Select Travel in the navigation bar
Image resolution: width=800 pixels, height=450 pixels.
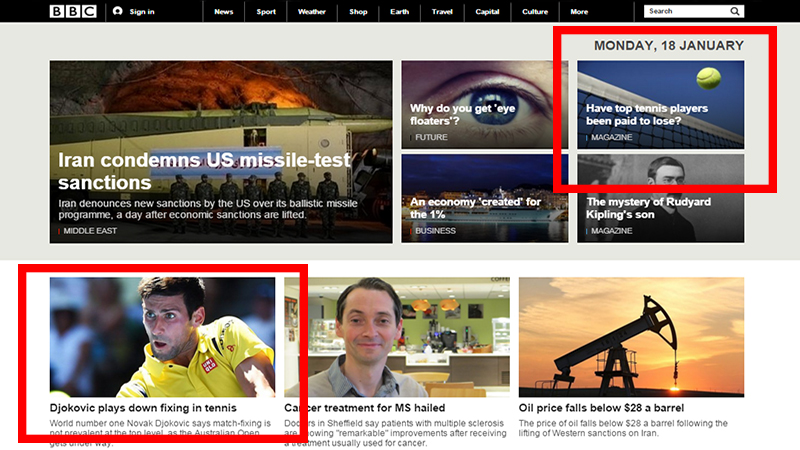click(x=442, y=12)
